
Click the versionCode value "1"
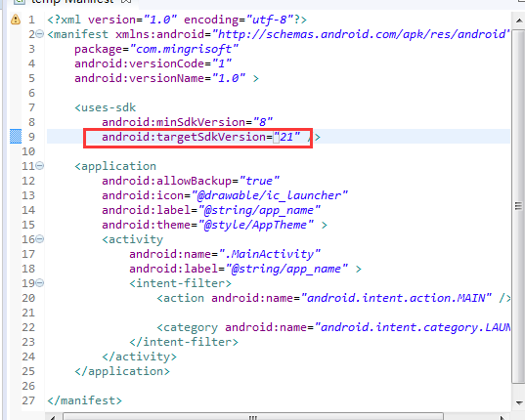(222, 63)
